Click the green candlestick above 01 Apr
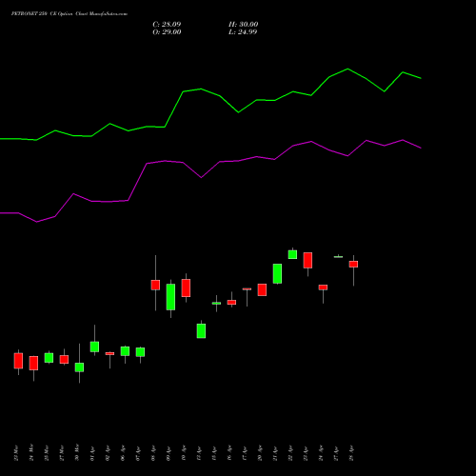The height and width of the screenshot is (476, 476). (x=94, y=347)
